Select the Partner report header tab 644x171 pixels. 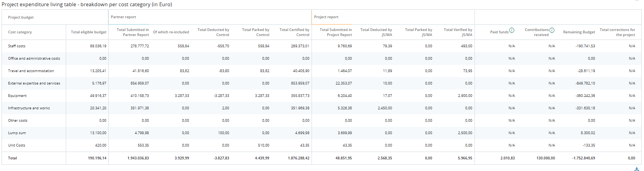123,17
